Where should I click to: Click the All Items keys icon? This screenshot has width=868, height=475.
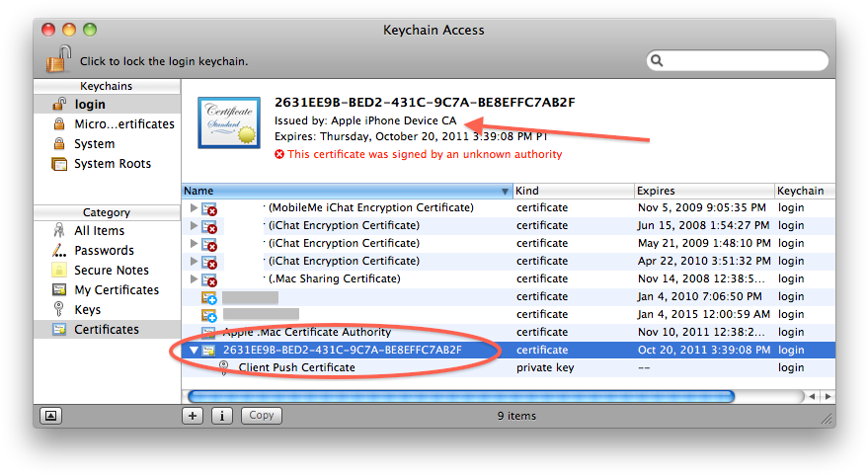pyautogui.click(x=58, y=230)
